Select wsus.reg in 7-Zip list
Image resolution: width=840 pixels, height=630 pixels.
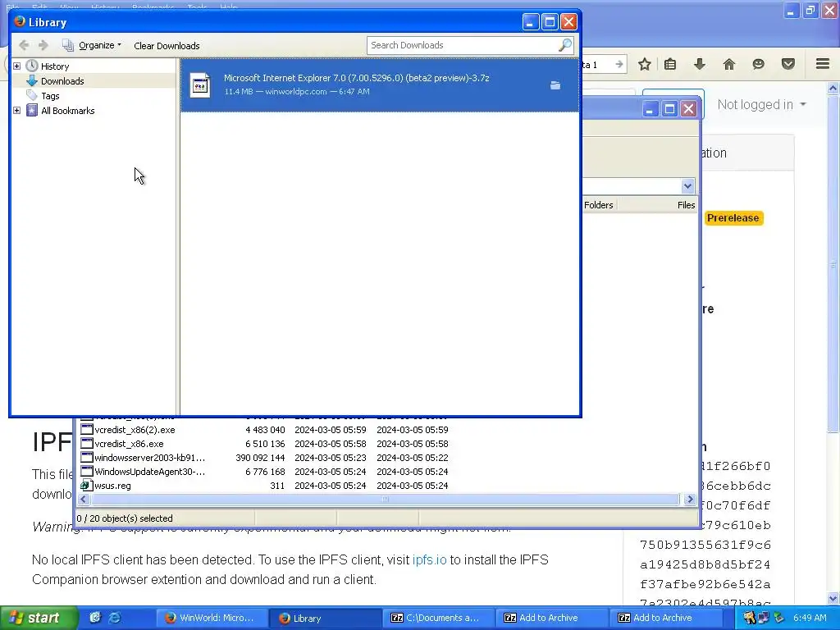pos(112,486)
